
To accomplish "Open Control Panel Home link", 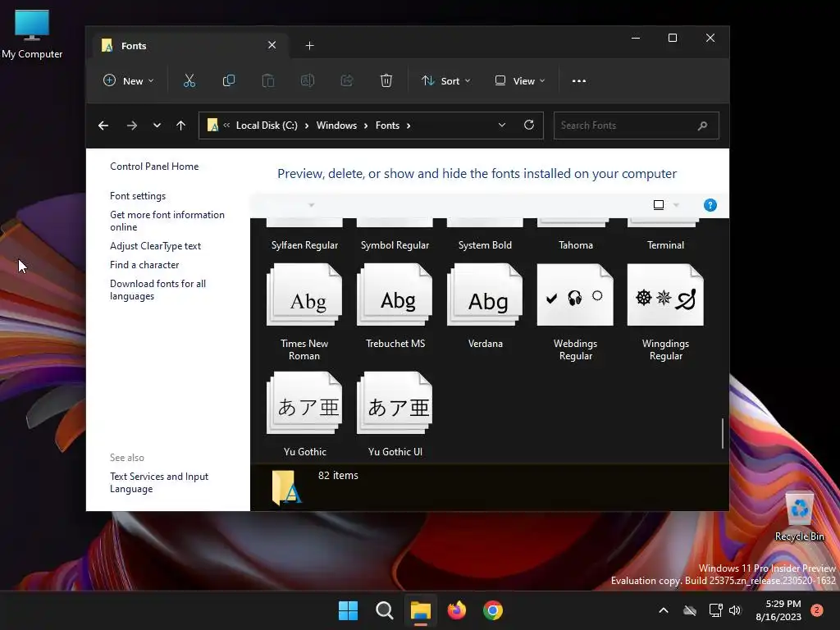I will coord(154,167).
